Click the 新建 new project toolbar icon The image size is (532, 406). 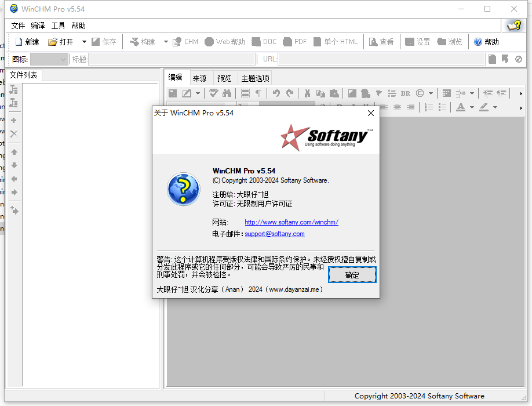pyautogui.click(x=19, y=42)
